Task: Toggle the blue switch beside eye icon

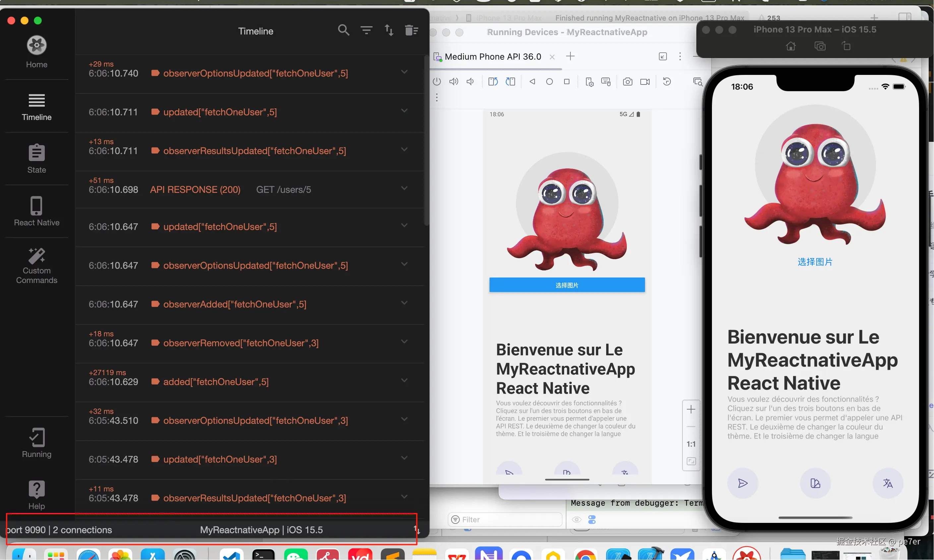Action: [592, 520]
